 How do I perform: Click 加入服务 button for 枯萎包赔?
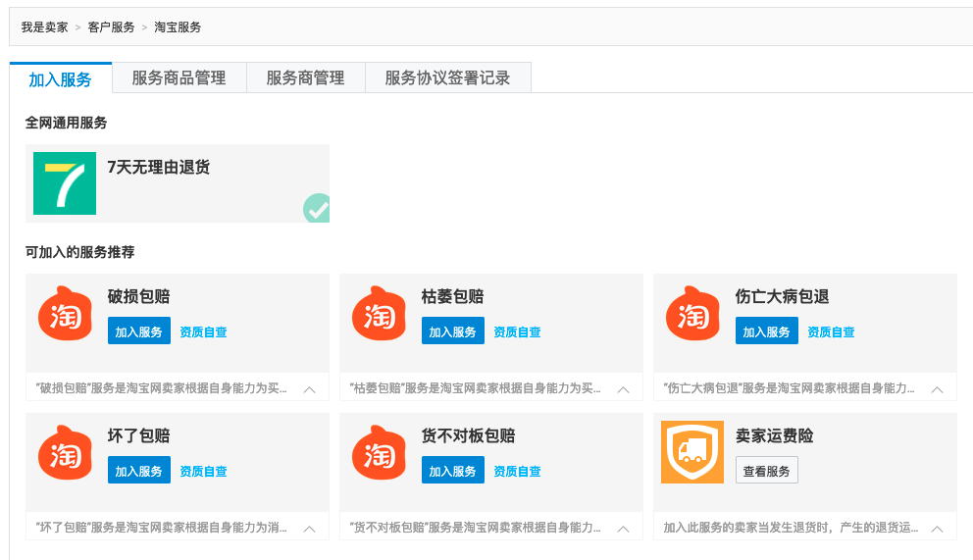(x=453, y=331)
